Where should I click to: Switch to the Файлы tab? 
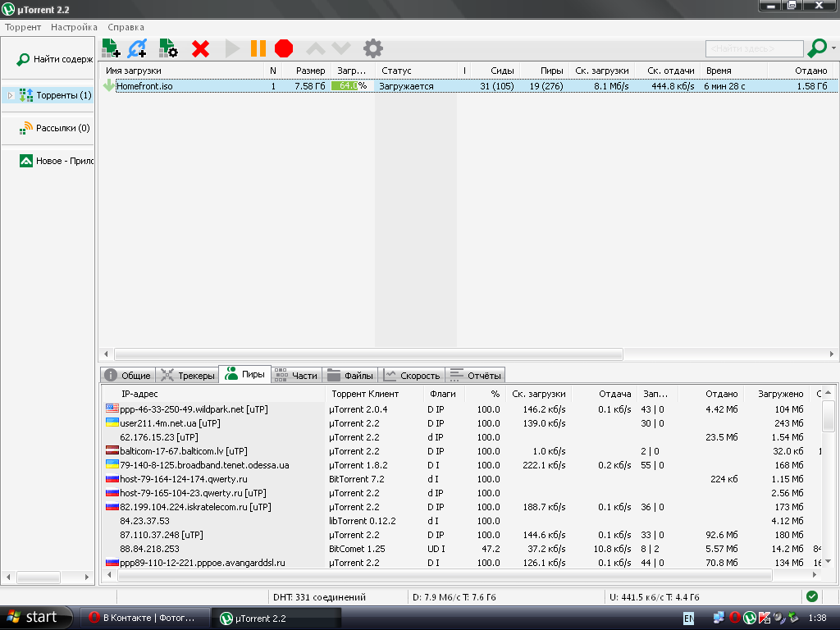350,376
